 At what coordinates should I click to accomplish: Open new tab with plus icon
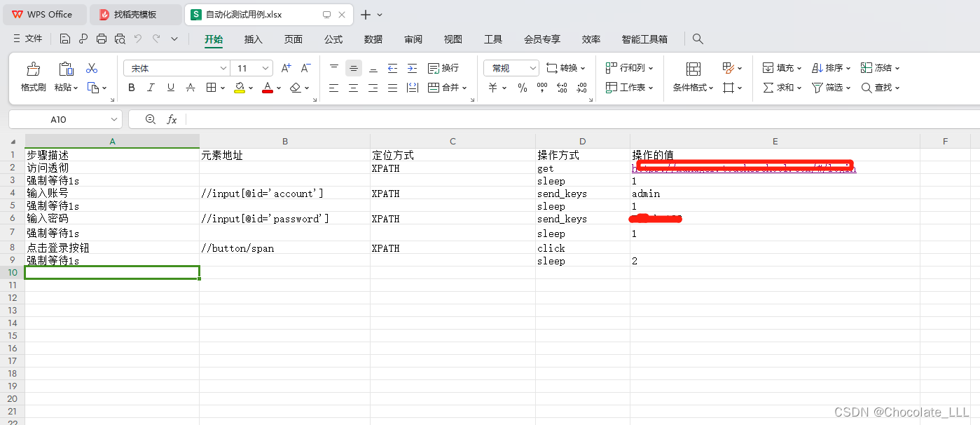click(365, 15)
